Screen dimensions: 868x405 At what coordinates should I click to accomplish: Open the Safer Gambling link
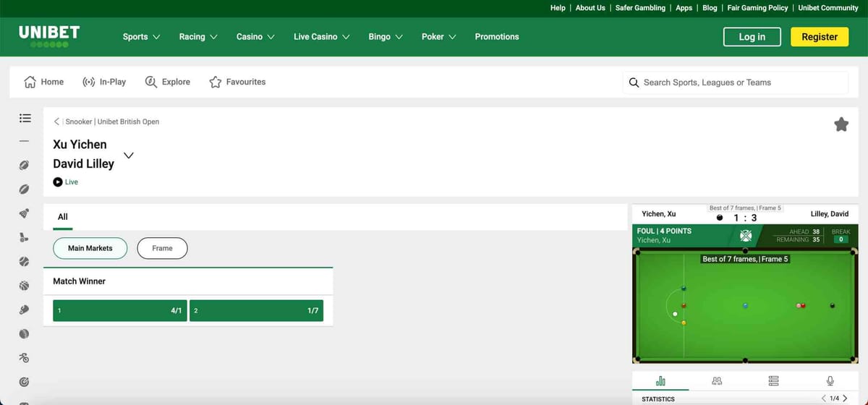pyautogui.click(x=640, y=8)
